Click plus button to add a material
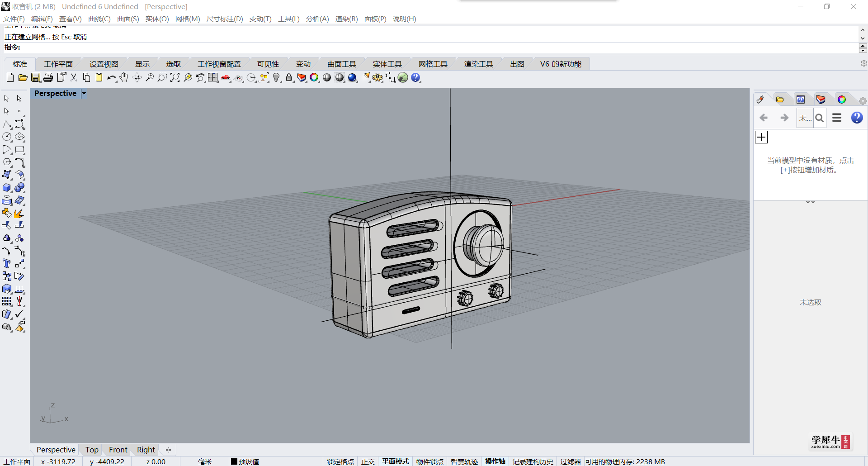Screen dimensions: 868x466 pyautogui.click(x=761, y=137)
